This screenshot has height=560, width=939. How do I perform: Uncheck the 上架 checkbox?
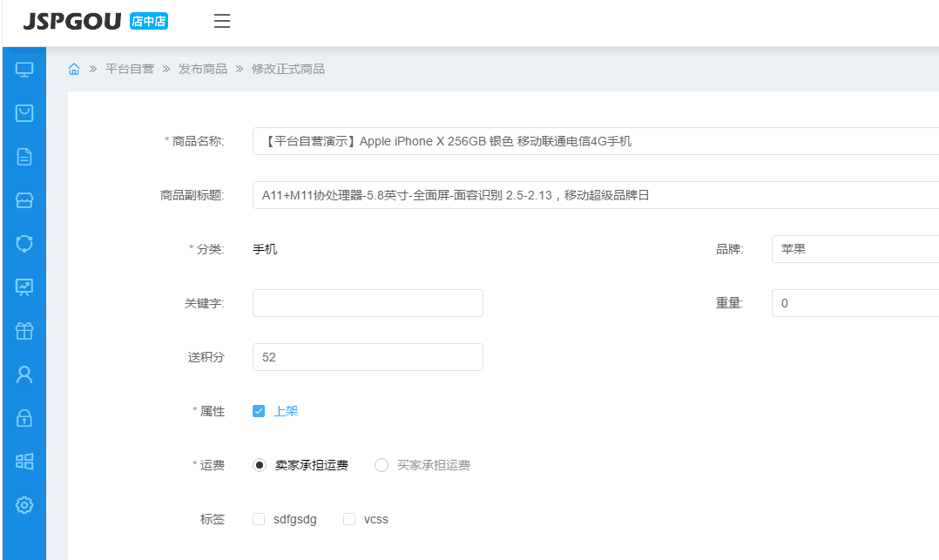pos(259,411)
